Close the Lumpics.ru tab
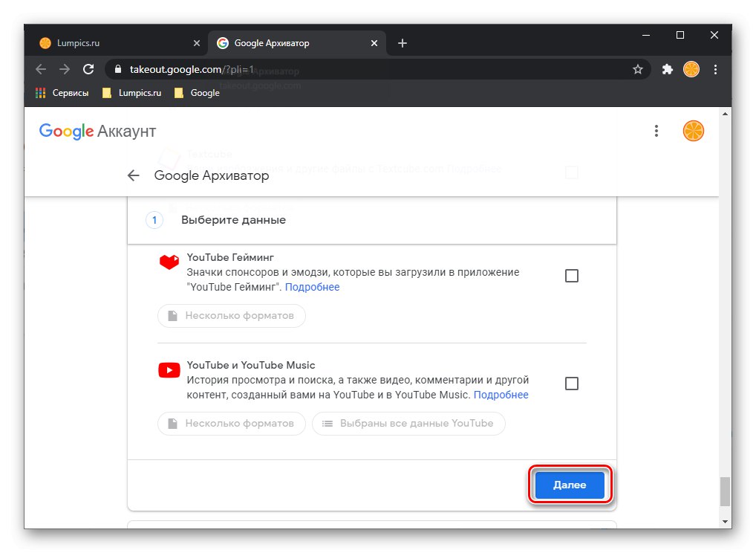 point(196,43)
